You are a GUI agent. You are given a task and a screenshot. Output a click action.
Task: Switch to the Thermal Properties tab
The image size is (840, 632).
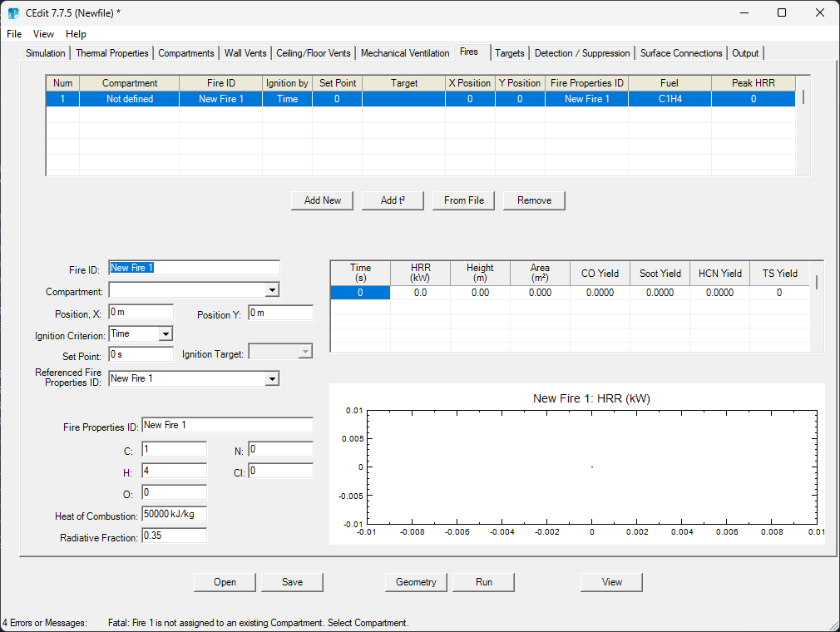click(x=112, y=53)
